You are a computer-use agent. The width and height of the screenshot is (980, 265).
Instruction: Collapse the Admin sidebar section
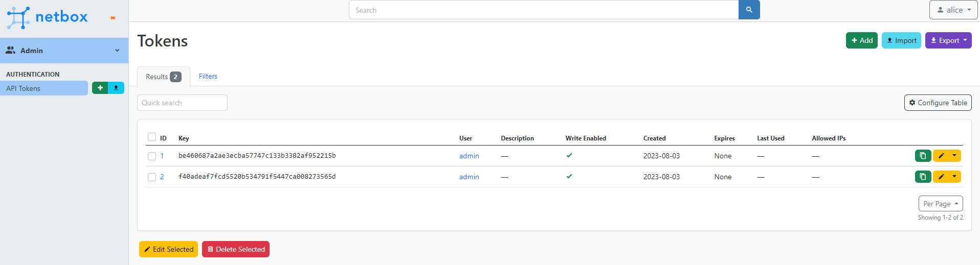pyautogui.click(x=64, y=51)
